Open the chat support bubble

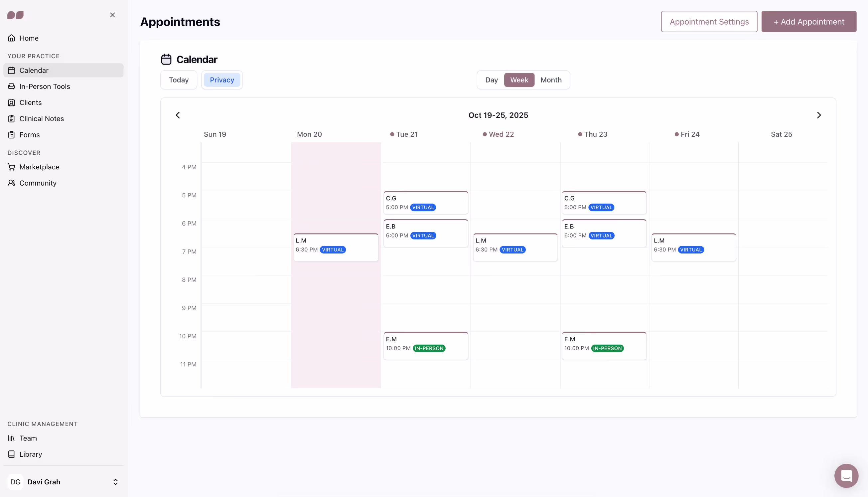click(846, 475)
